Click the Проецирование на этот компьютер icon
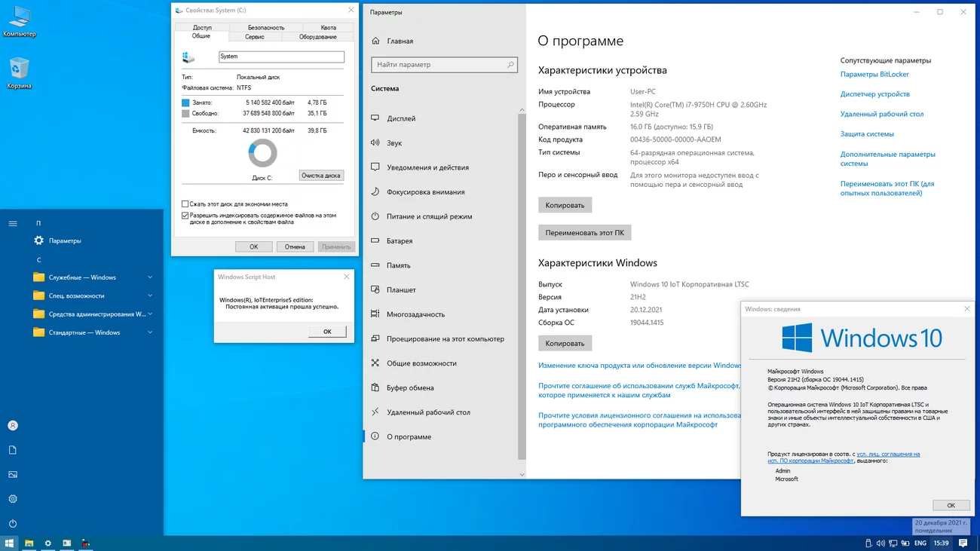Viewport: 980px width, 551px height. (375, 338)
